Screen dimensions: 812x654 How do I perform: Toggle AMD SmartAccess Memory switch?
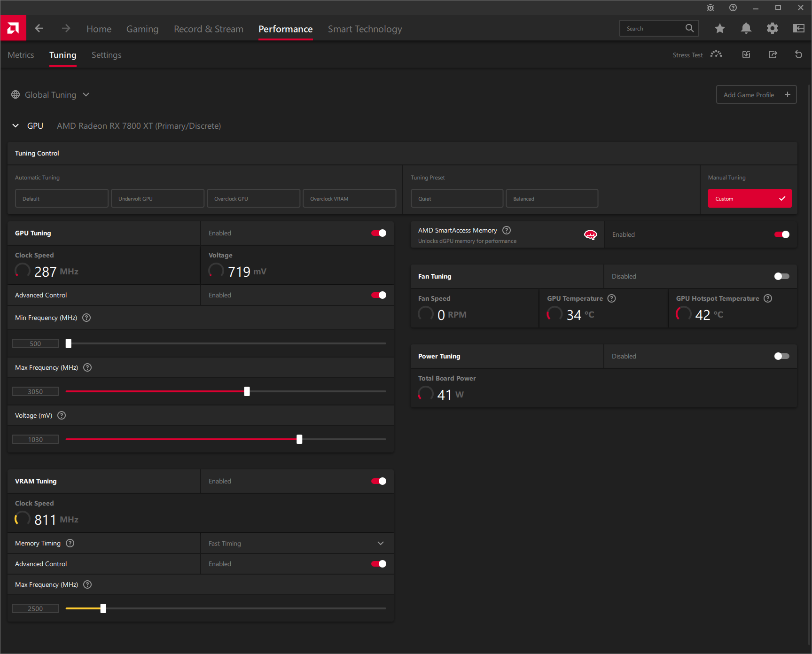(x=782, y=234)
